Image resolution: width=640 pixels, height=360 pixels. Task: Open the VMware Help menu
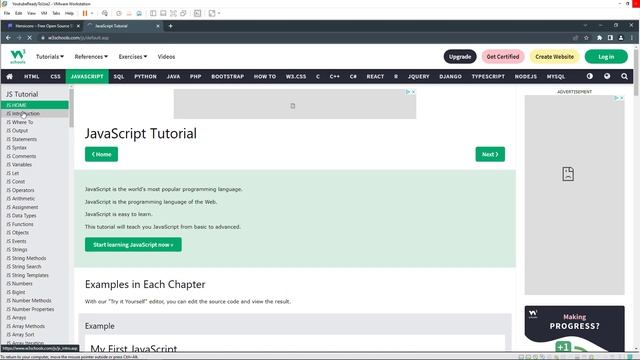[x=69, y=13]
